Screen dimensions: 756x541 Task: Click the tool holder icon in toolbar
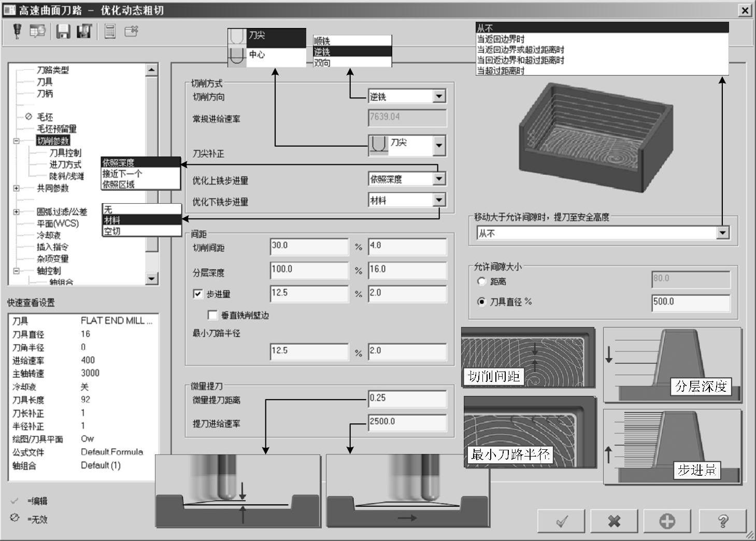click(17, 32)
